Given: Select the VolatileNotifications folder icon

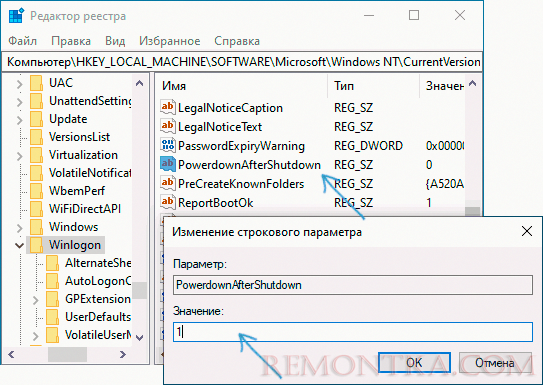Looking at the screenshot, I should point(36,173).
